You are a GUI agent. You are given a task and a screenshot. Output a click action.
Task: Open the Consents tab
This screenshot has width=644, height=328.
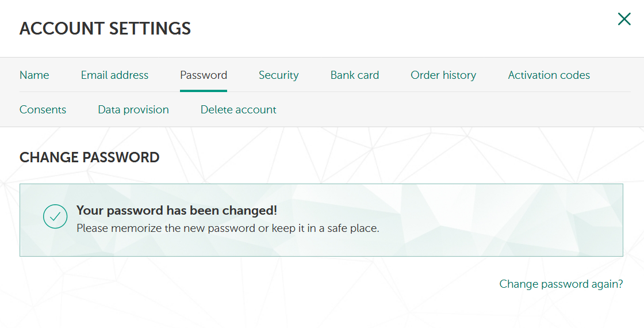point(43,110)
